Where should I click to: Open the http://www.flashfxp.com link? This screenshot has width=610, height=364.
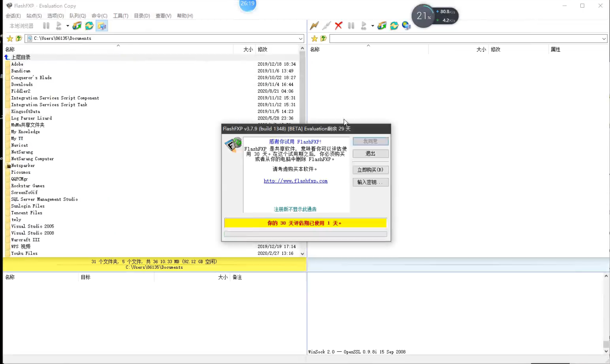pyautogui.click(x=296, y=181)
